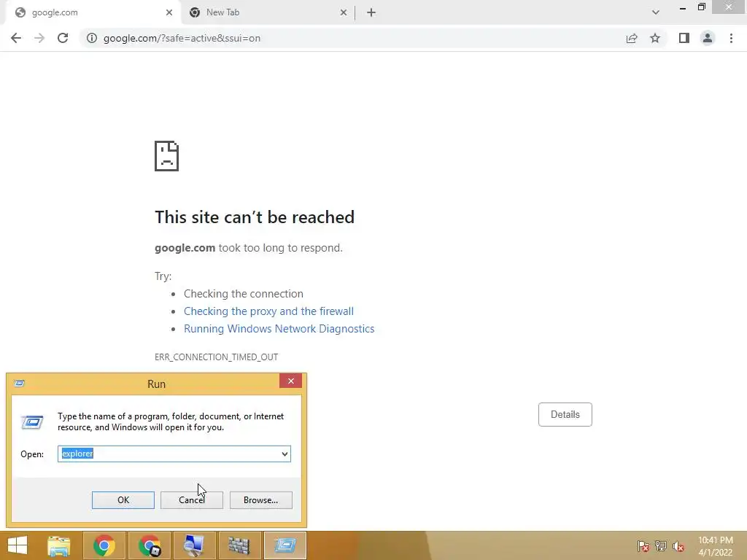Open Action Center flag in system tray
Viewport: 747px width, 560px height.
pos(643,545)
